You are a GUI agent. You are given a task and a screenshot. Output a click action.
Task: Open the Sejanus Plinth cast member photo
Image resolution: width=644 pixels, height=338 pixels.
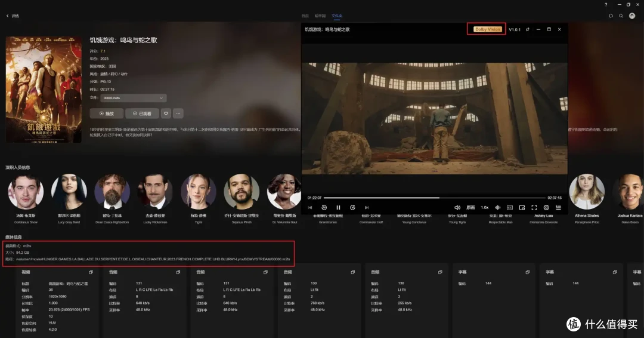pyautogui.click(x=241, y=192)
